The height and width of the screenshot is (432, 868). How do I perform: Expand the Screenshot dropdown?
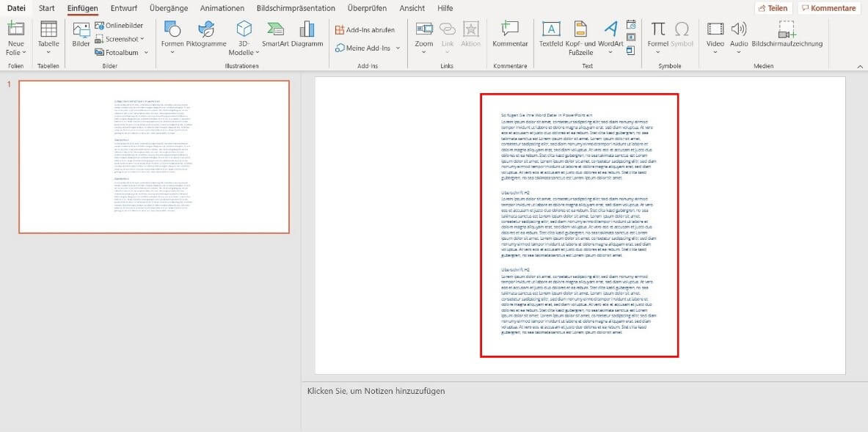[x=142, y=39]
